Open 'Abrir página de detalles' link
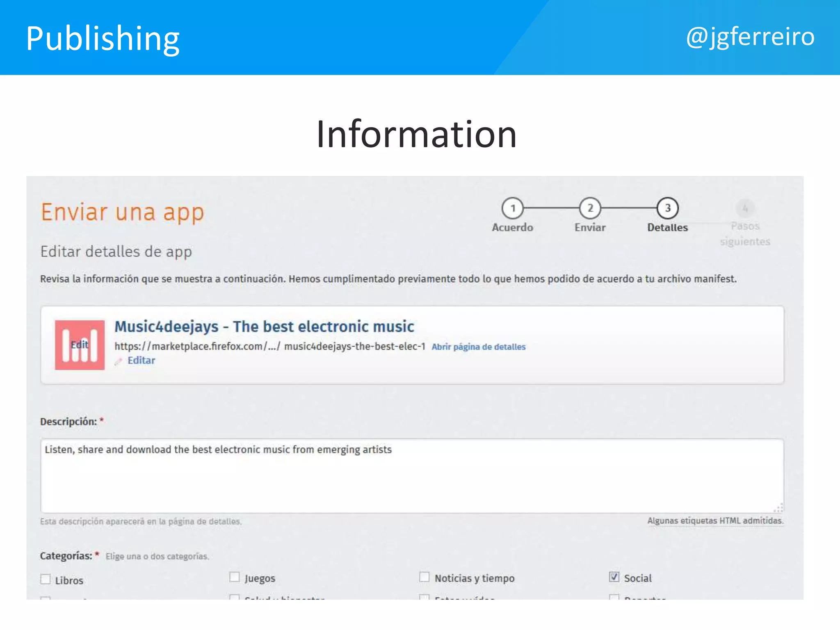This screenshot has width=840, height=630. coord(478,347)
